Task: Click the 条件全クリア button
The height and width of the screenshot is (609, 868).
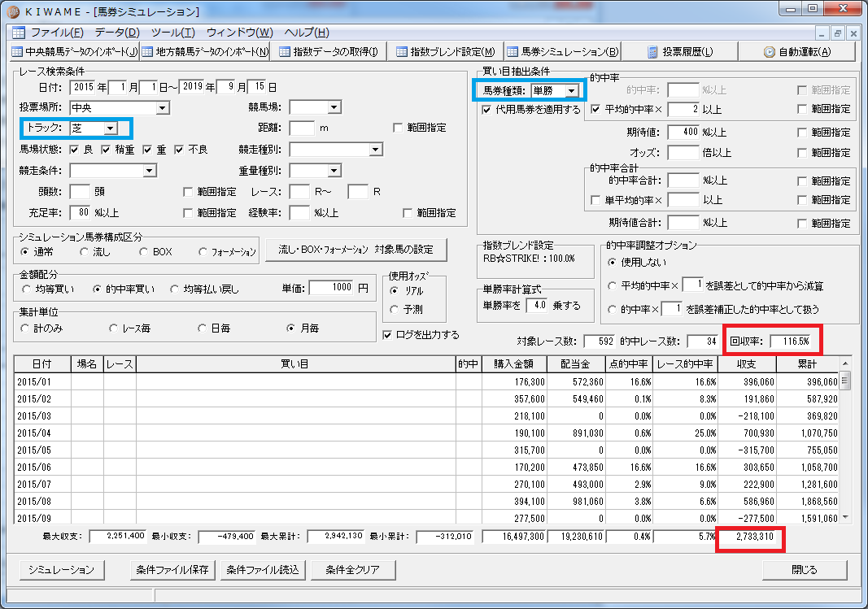Action: pyautogui.click(x=352, y=570)
